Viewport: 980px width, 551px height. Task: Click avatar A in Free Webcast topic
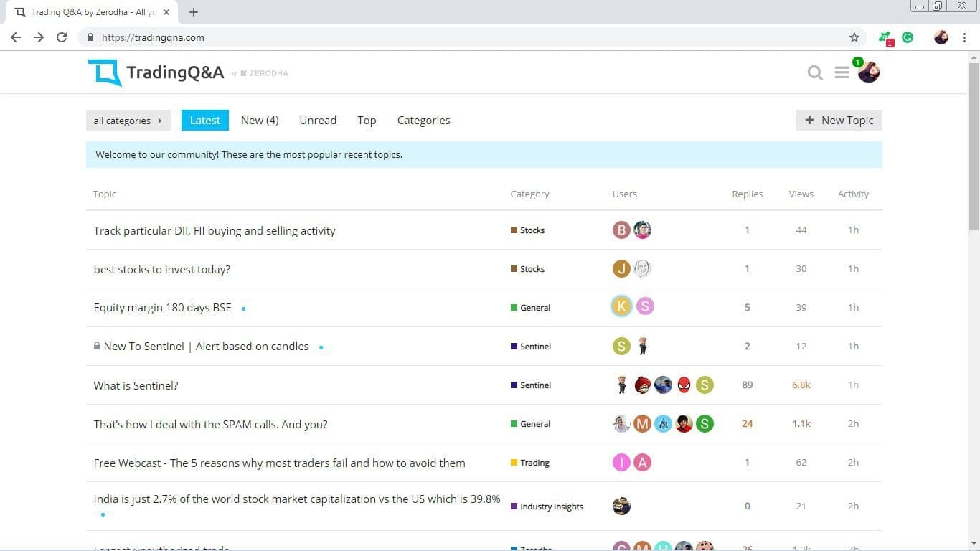click(642, 462)
